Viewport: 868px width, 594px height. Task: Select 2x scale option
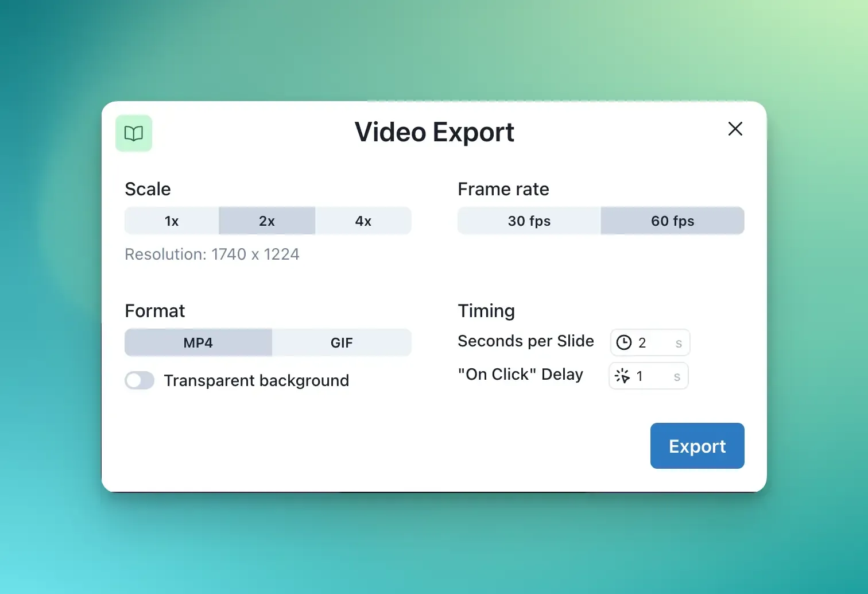click(x=267, y=221)
